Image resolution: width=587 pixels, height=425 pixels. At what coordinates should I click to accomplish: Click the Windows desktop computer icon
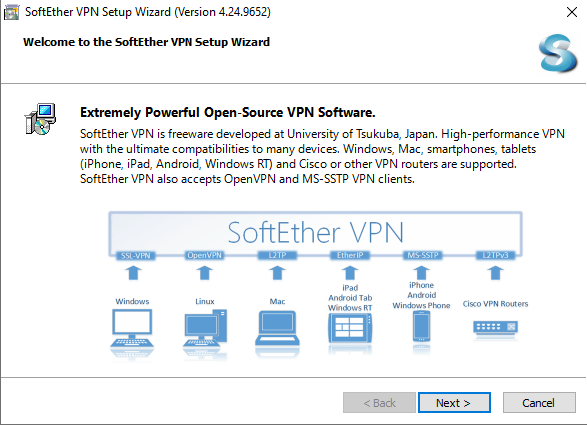pyautogui.click(x=132, y=328)
